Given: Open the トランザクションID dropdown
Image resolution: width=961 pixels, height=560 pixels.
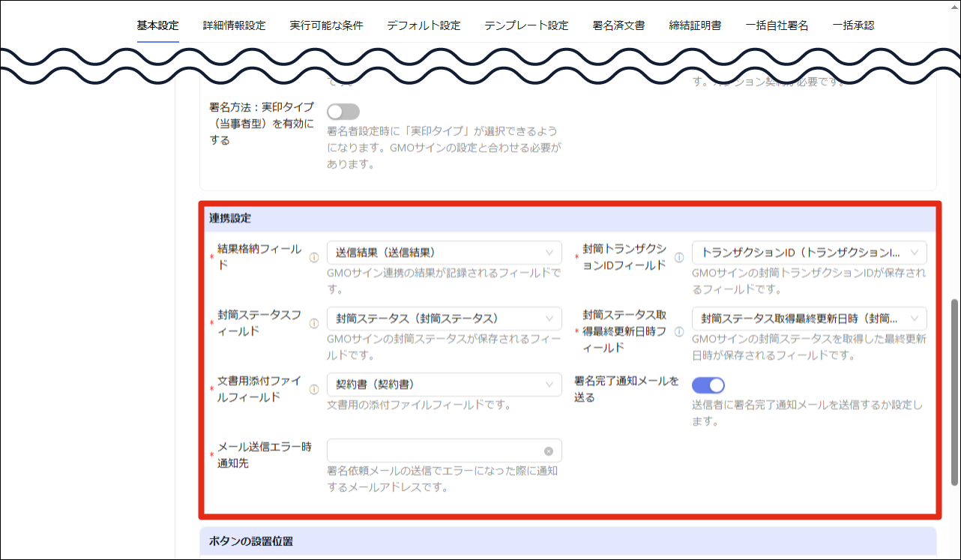Looking at the screenshot, I should pyautogui.click(x=810, y=253).
